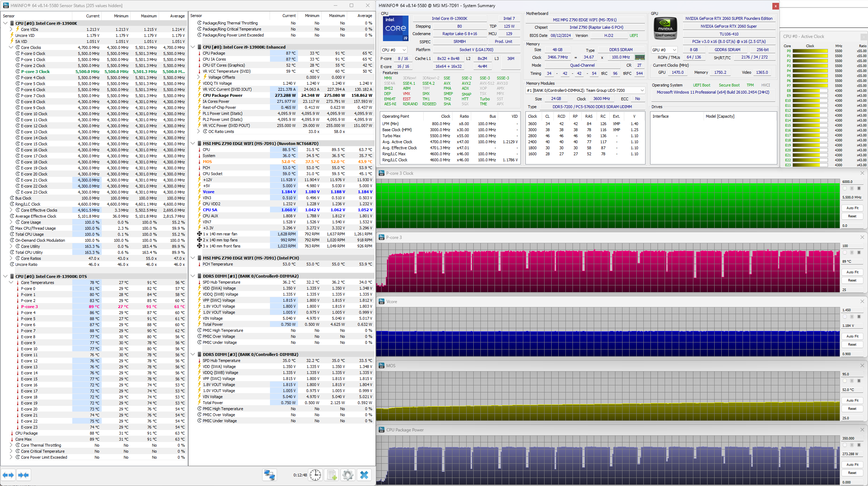Open the network remote monitoring icon

(269, 475)
